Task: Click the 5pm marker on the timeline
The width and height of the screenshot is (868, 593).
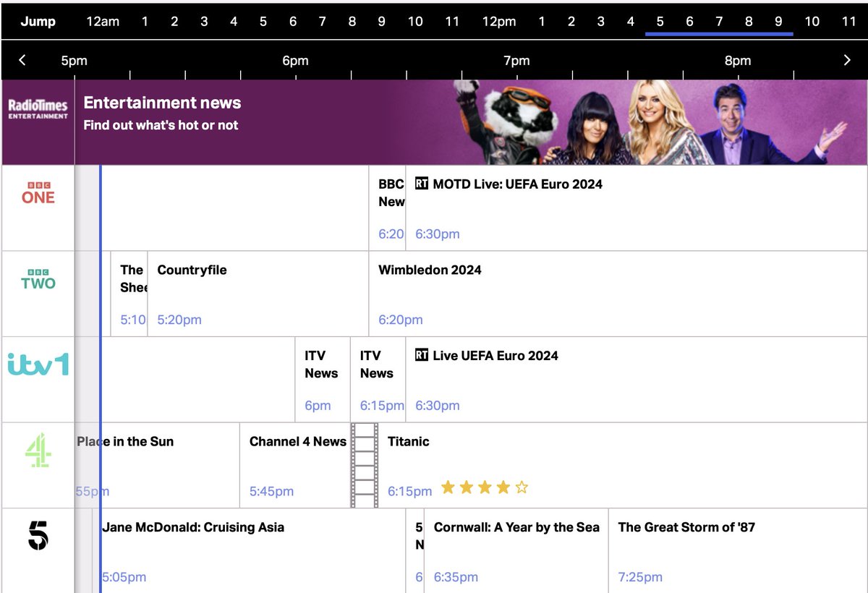Action: tap(74, 61)
